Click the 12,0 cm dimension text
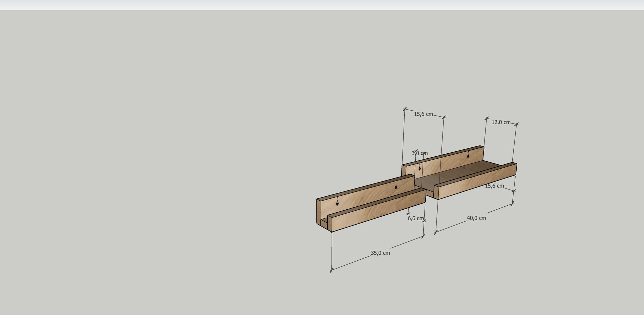Screen dimensions: 644x315 coord(501,122)
